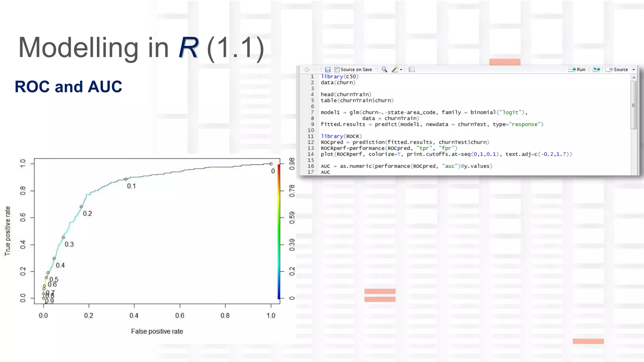This screenshot has height=362, width=644.
Task: Click the 0.2 cutoff label on ROC curve
Action: pyautogui.click(x=87, y=214)
